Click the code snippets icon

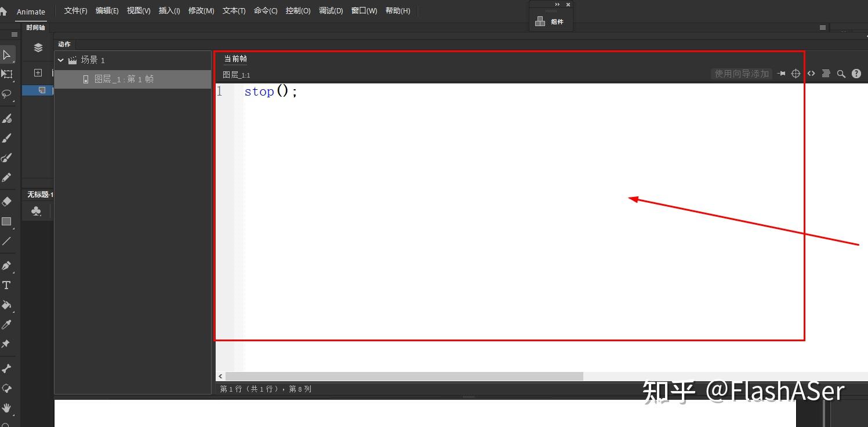811,74
